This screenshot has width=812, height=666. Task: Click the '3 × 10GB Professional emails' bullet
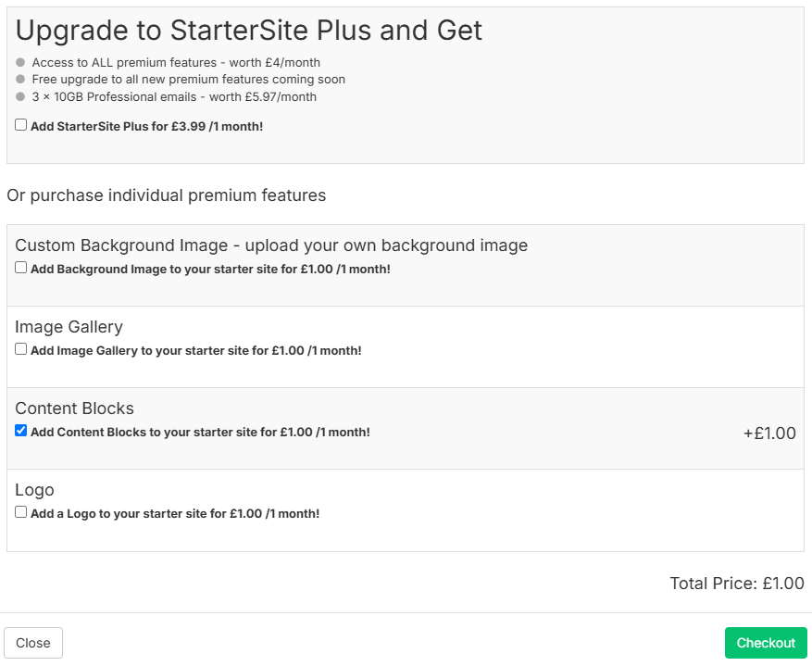pos(174,97)
